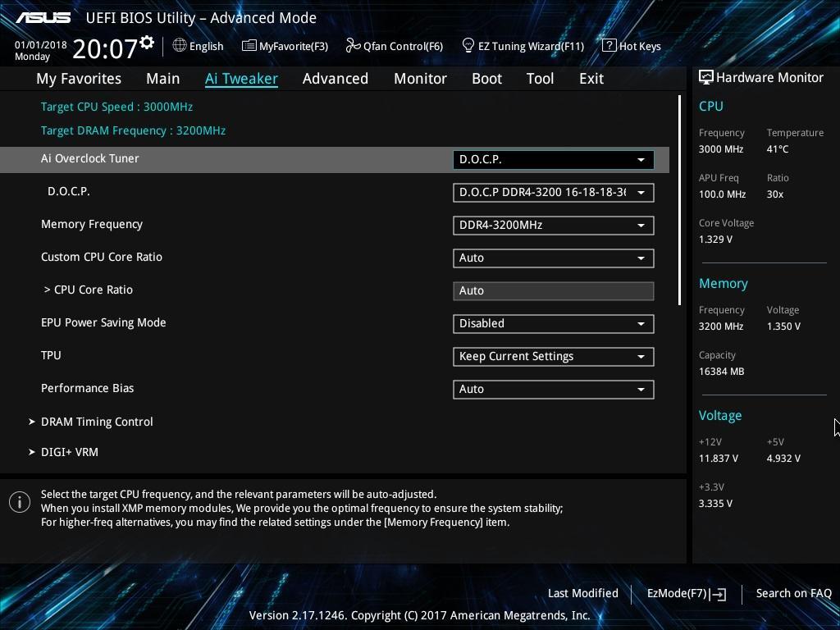Select the Ai Overclock Tuner row label

[x=90, y=158]
